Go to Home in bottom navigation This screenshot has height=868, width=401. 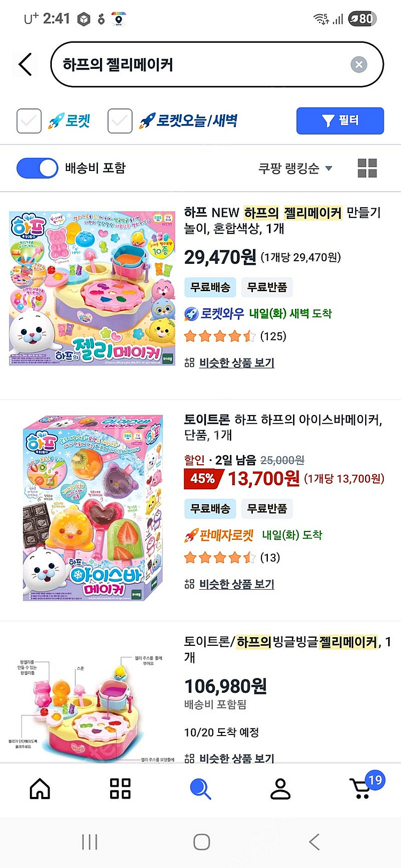[x=40, y=788]
